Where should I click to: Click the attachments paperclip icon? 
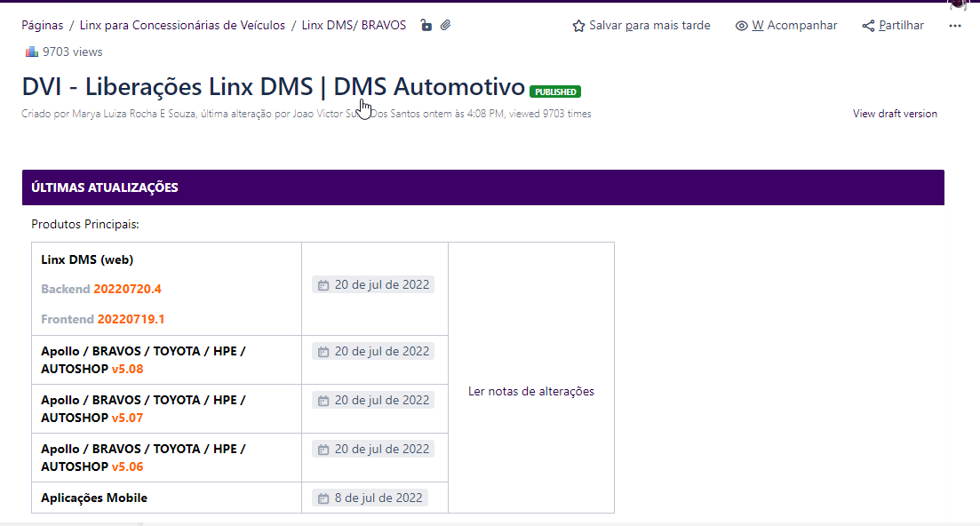pos(446,26)
